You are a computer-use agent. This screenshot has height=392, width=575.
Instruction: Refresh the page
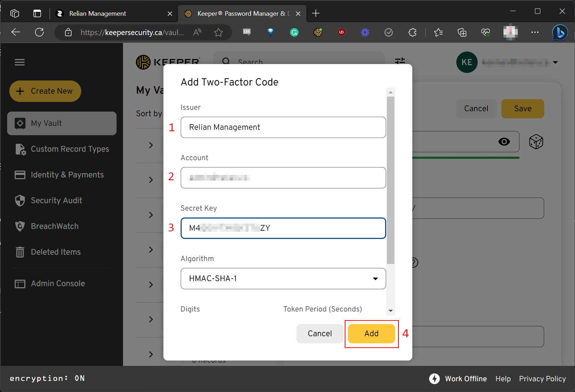point(40,33)
